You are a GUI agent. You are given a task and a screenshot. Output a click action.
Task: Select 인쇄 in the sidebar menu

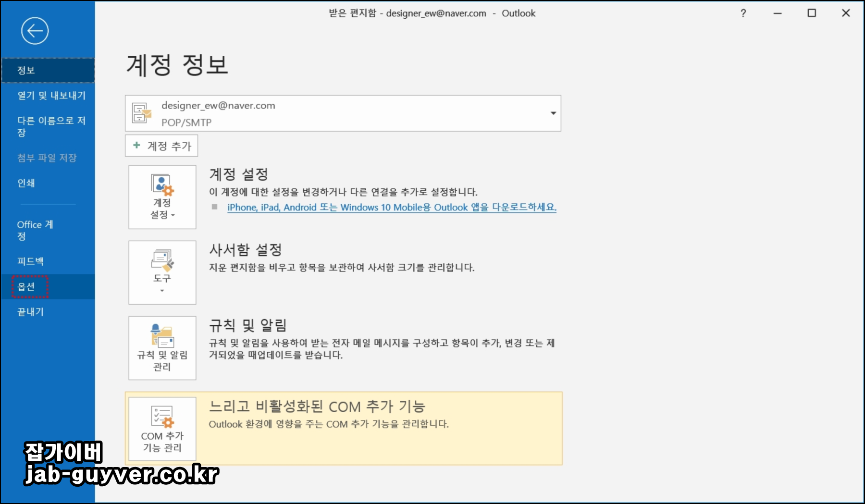[48, 183]
